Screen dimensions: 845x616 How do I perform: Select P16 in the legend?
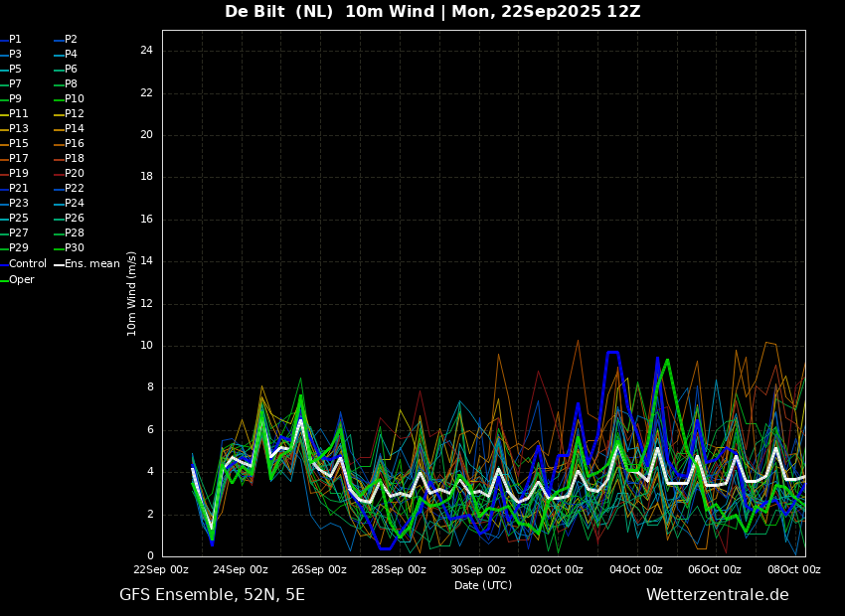point(75,144)
